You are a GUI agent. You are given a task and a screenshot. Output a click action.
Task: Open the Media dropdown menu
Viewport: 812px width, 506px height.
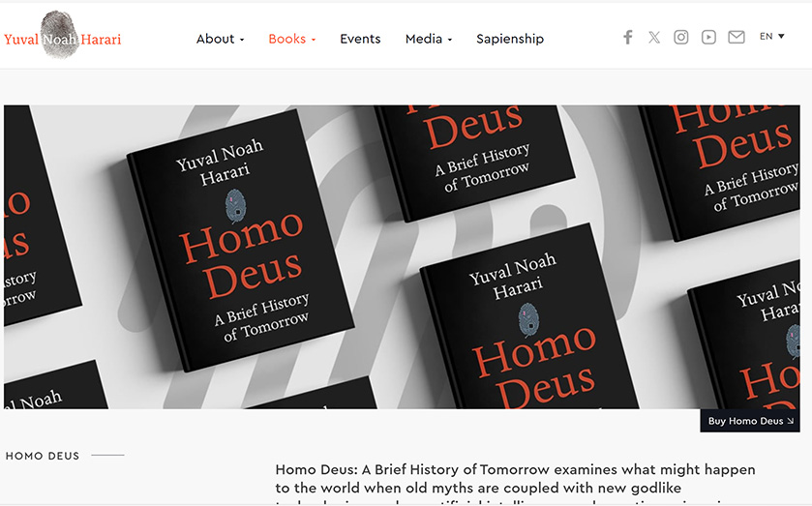429,39
